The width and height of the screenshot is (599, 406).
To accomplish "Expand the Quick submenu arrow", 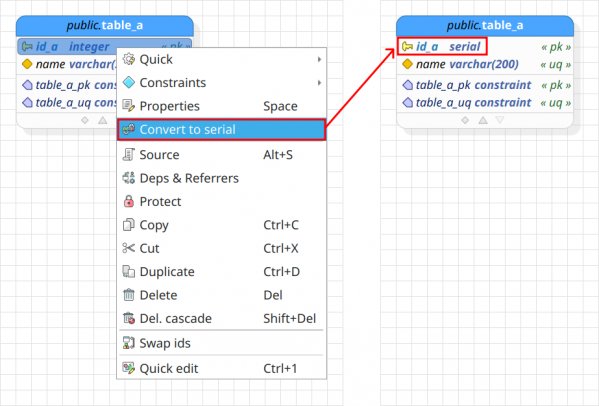I will pyautogui.click(x=319, y=60).
